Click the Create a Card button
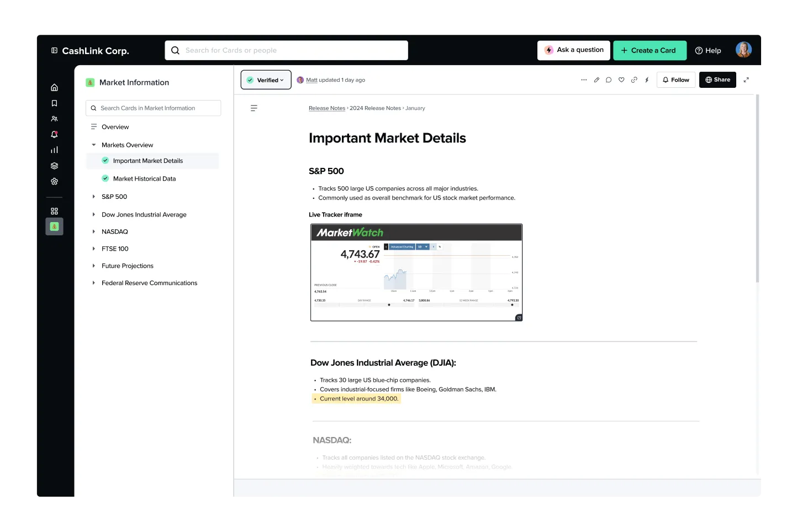The image size is (797, 532). (x=650, y=50)
